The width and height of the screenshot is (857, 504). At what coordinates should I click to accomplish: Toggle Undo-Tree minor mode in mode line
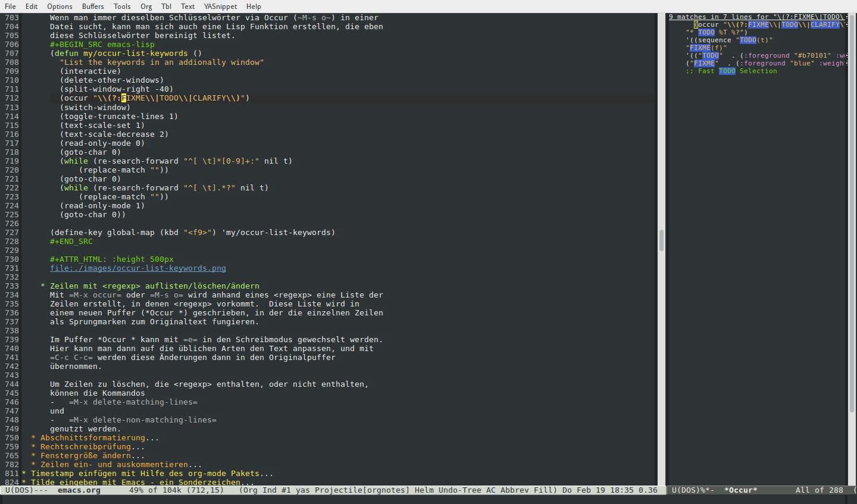coord(459,490)
